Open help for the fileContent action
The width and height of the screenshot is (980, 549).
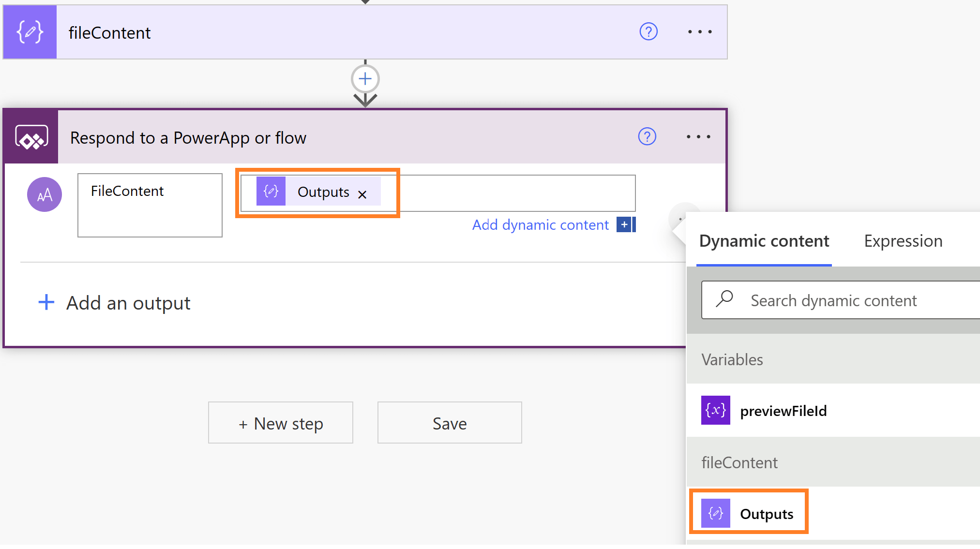coord(648,32)
